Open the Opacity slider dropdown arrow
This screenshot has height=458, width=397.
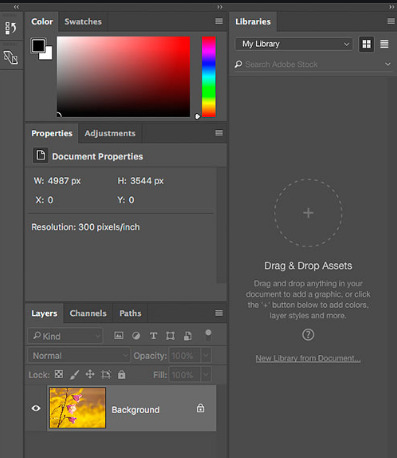(x=206, y=356)
